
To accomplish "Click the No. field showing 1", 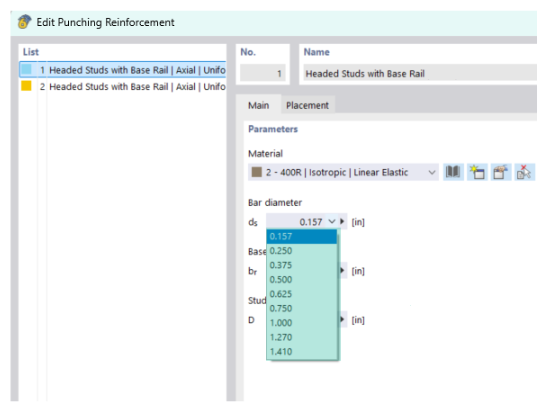I will (x=262, y=73).
